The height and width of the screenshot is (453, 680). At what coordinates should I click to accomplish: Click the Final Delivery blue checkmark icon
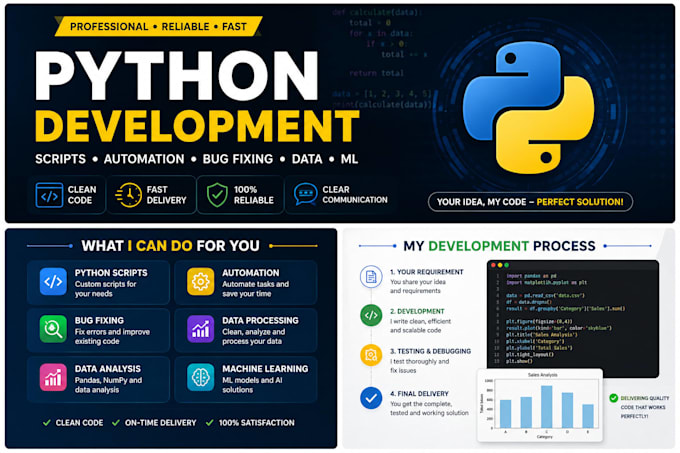(371, 398)
